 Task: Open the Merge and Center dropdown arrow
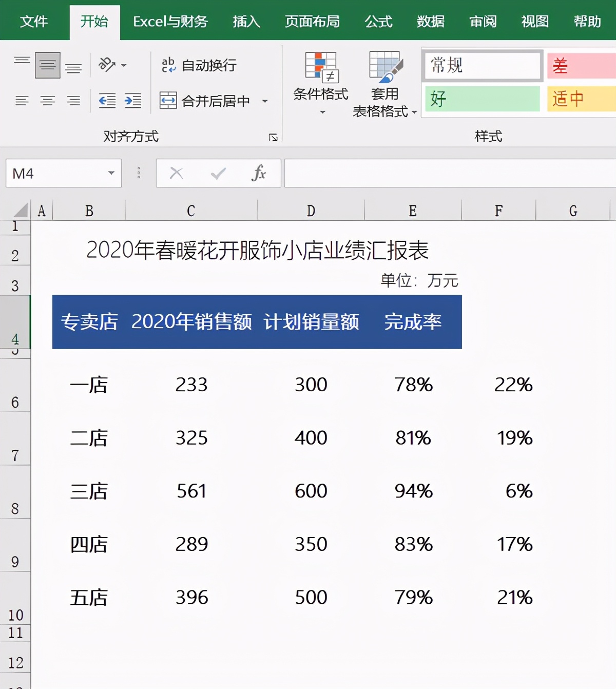[265, 101]
